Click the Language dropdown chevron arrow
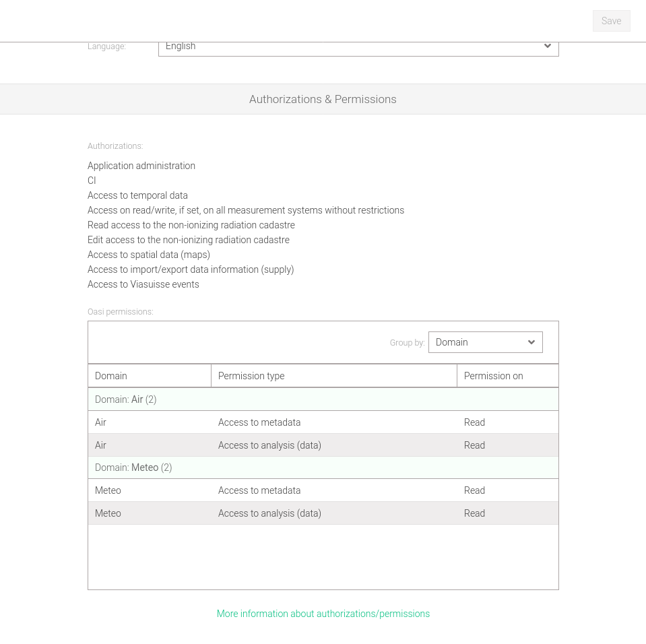Viewport: 646px width, 644px height. (547, 46)
